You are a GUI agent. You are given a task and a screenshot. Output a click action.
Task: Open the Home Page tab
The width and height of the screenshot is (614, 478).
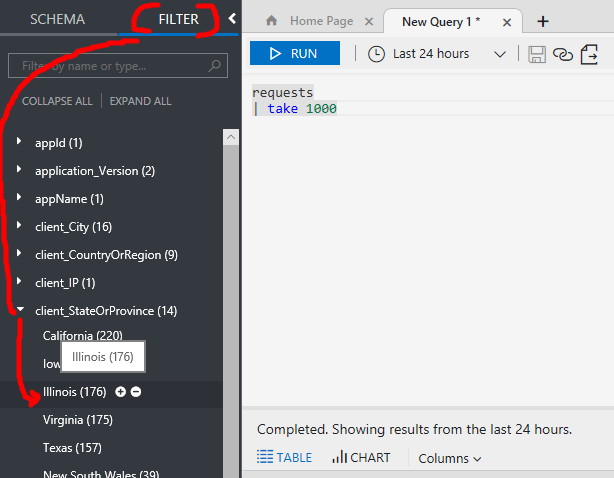[x=321, y=21]
